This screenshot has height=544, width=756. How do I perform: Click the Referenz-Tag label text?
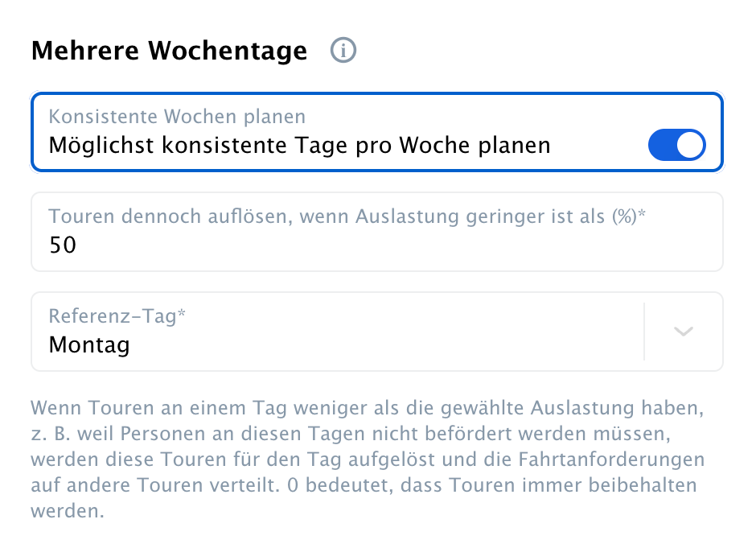pyautogui.click(x=117, y=316)
